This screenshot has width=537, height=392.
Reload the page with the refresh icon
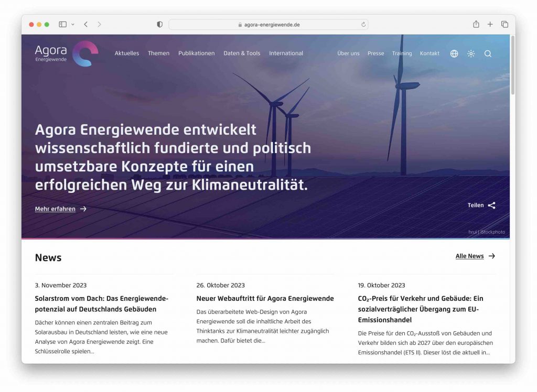click(x=363, y=25)
